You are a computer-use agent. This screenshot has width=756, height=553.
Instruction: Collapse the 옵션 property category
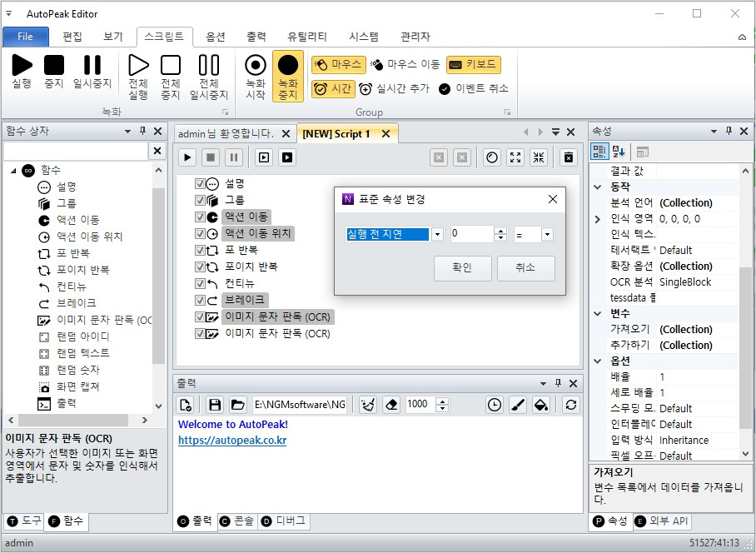pyautogui.click(x=598, y=361)
